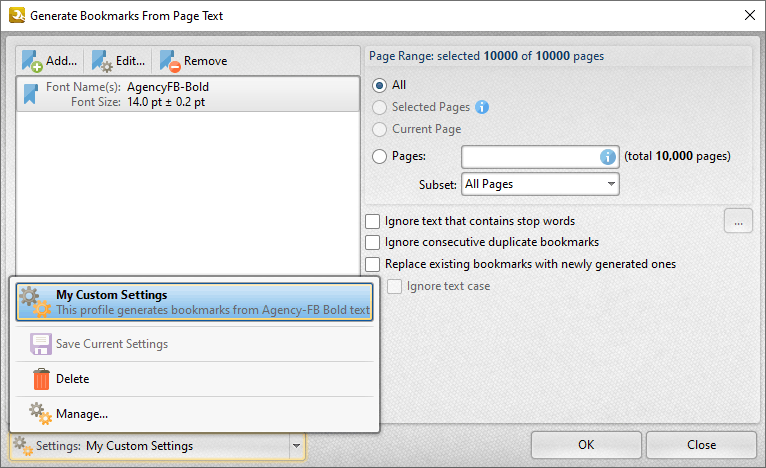
Task: Click the Settings gear icon at bottom
Action: point(22,446)
